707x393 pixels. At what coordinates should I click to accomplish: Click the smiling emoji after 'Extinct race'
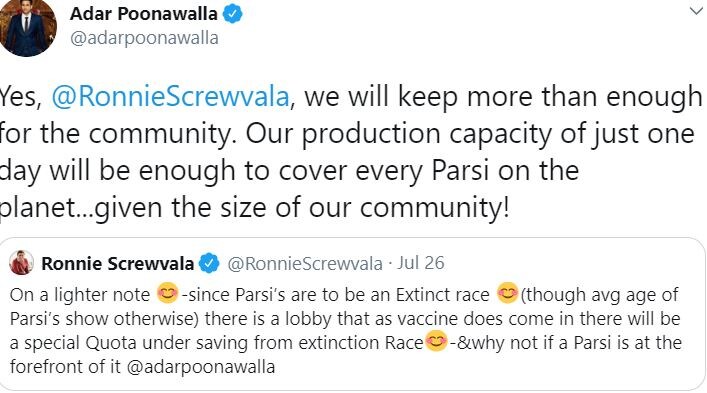point(507,293)
